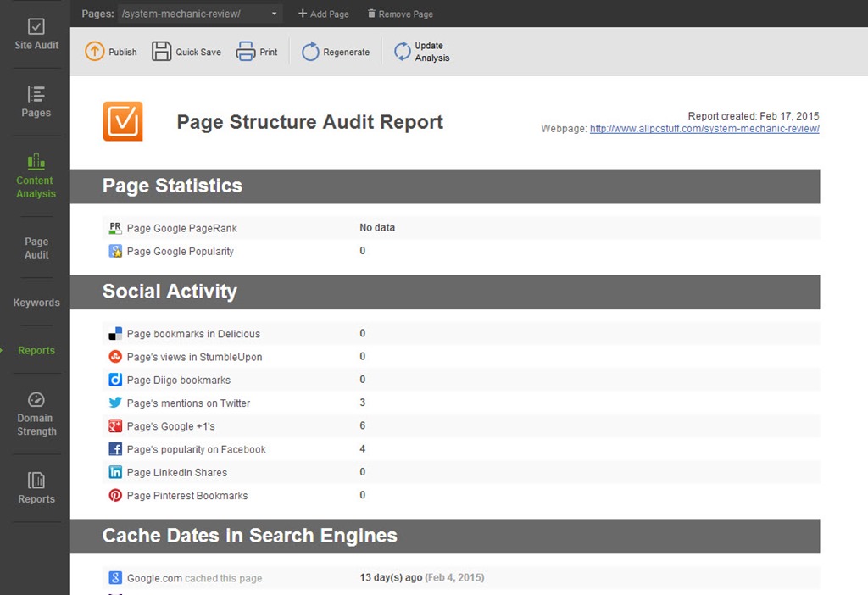Click the LinkedIn icon

coord(115,472)
